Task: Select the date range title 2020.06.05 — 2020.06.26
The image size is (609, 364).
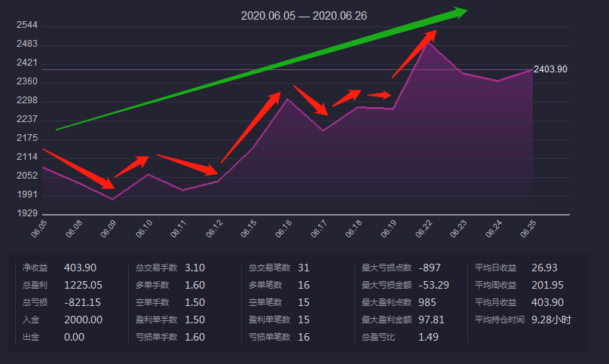Action: click(x=304, y=15)
